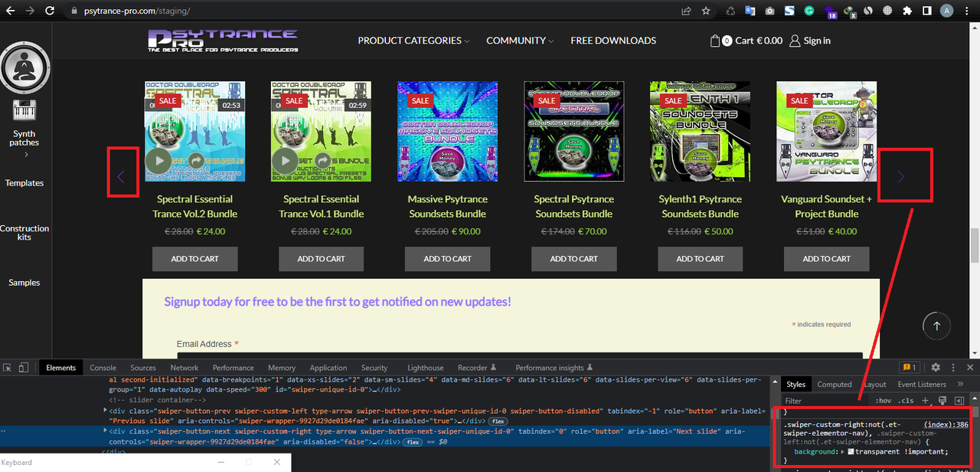Open the camera screenshot extension
The height and width of the screenshot is (472, 980).
coord(769,11)
